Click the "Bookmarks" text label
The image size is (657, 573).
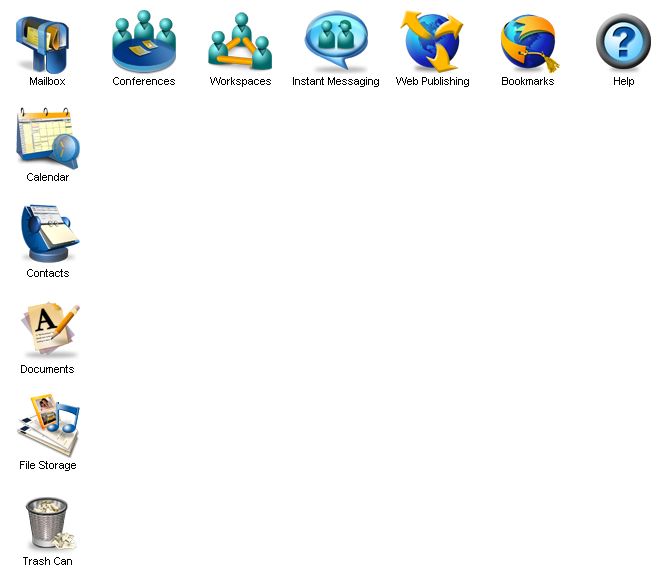(528, 81)
